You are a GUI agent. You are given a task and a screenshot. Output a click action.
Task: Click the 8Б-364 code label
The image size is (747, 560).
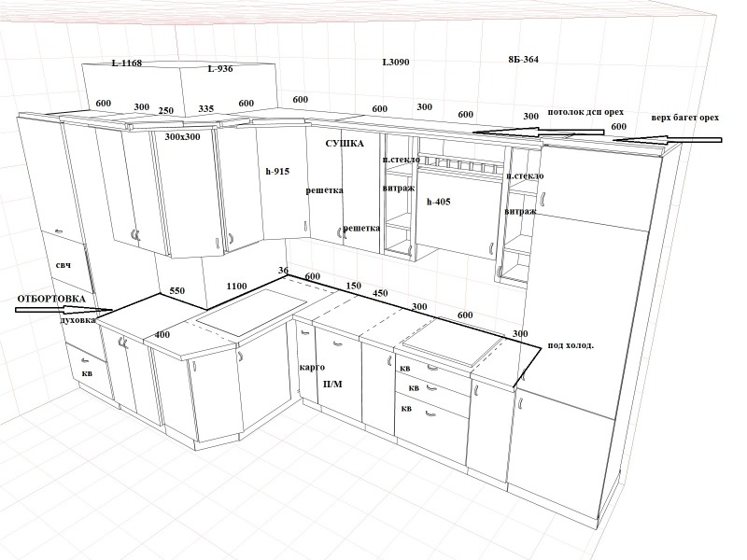[523, 60]
